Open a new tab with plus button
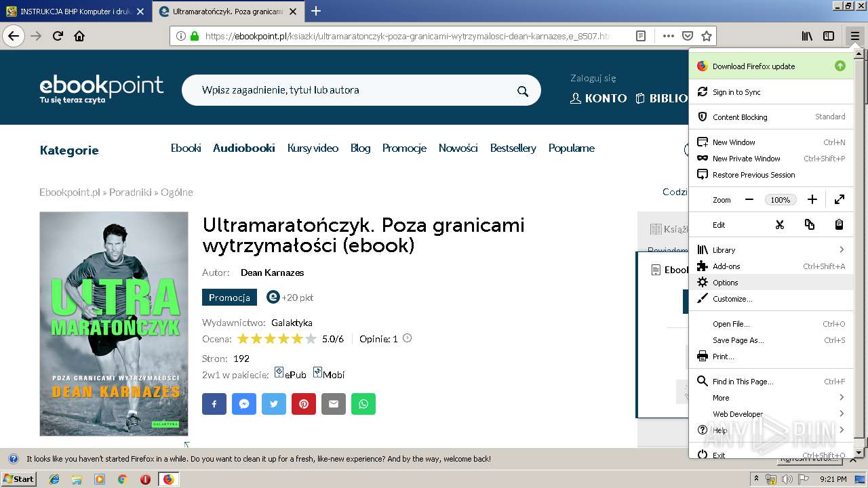The image size is (868, 488). 316,11
